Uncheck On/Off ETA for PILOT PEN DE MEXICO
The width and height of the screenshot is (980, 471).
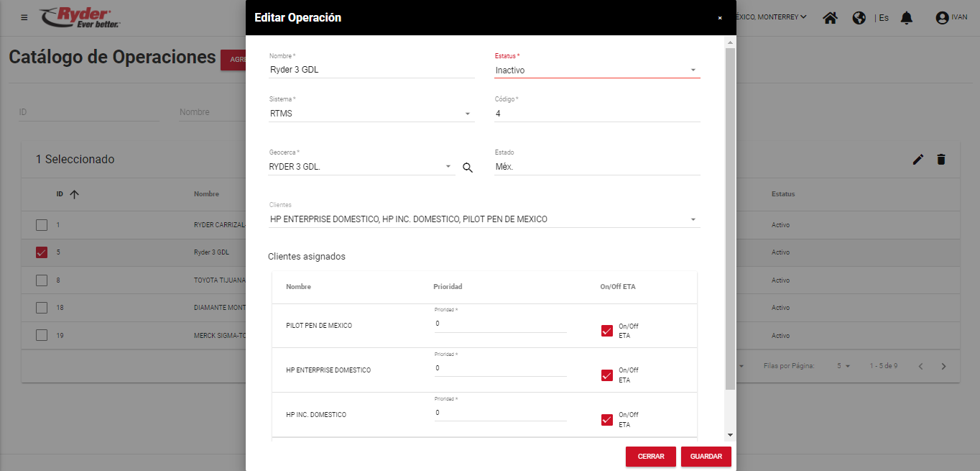607,331
